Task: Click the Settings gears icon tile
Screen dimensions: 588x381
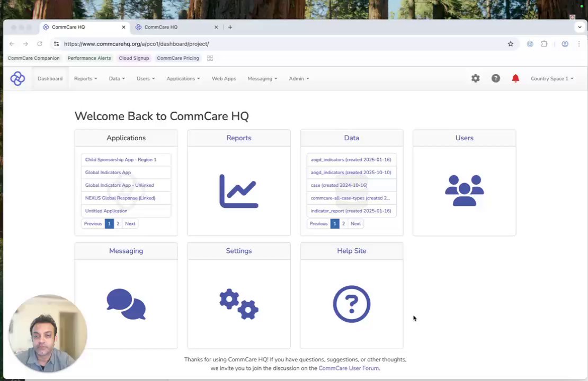Action: tap(239, 304)
